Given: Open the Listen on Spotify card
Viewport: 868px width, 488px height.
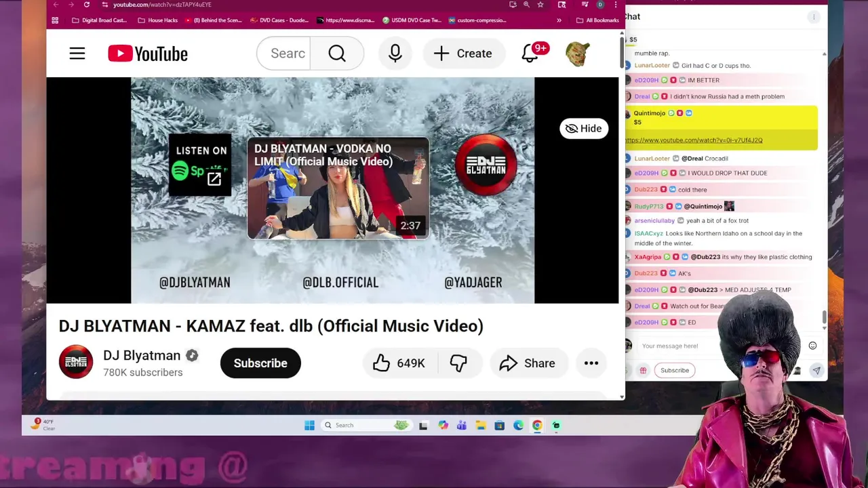Looking at the screenshot, I should [200, 165].
